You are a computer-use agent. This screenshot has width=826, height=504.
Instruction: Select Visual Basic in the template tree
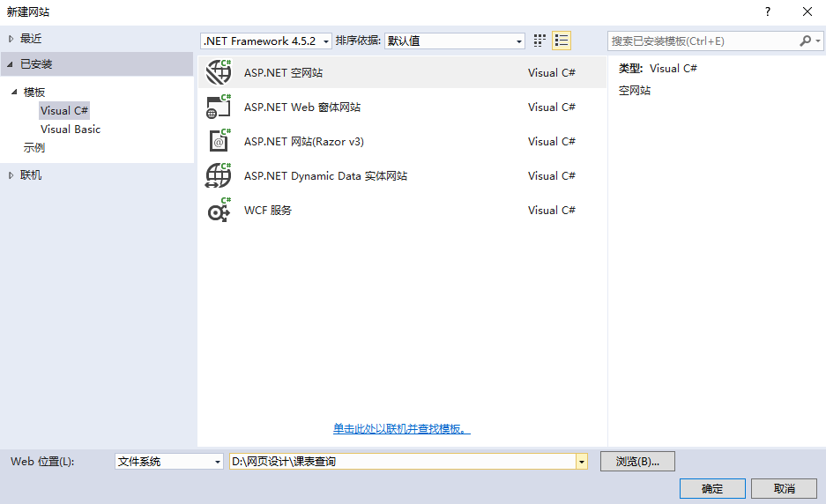tap(71, 129)
